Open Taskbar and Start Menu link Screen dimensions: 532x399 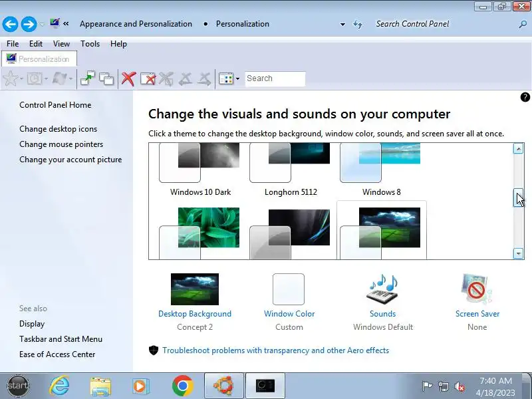[61, 339]
